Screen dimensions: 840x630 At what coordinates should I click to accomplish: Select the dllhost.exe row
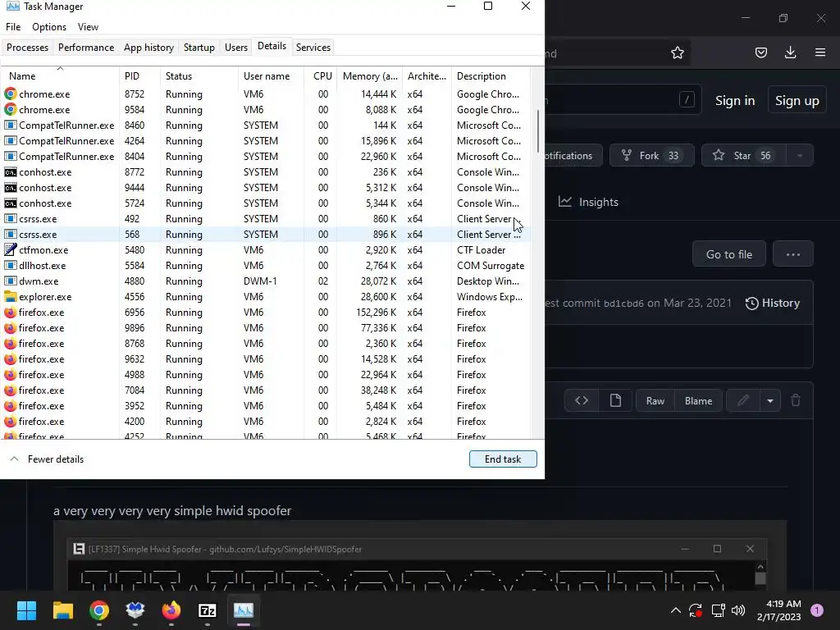click(266, 265)
